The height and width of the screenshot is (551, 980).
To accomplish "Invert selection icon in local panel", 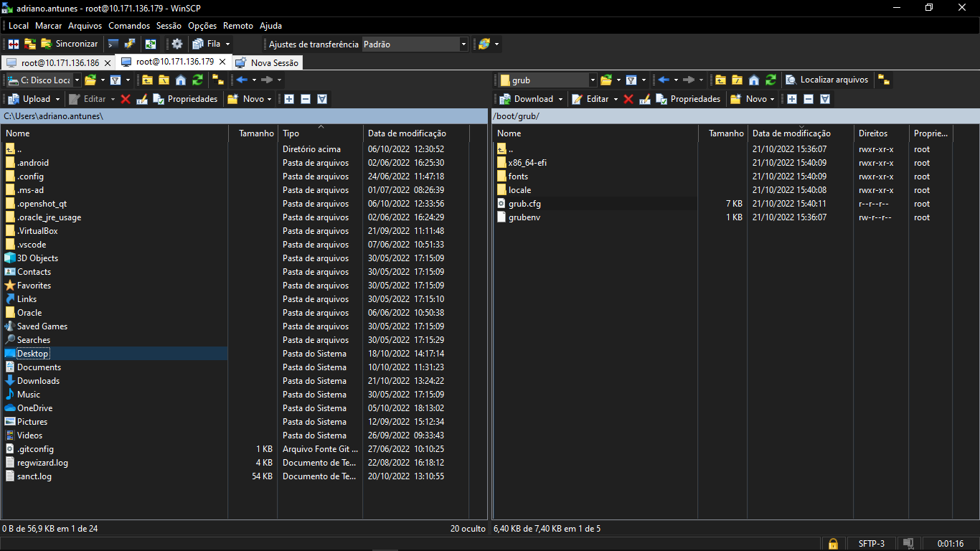I will (322, 99).
